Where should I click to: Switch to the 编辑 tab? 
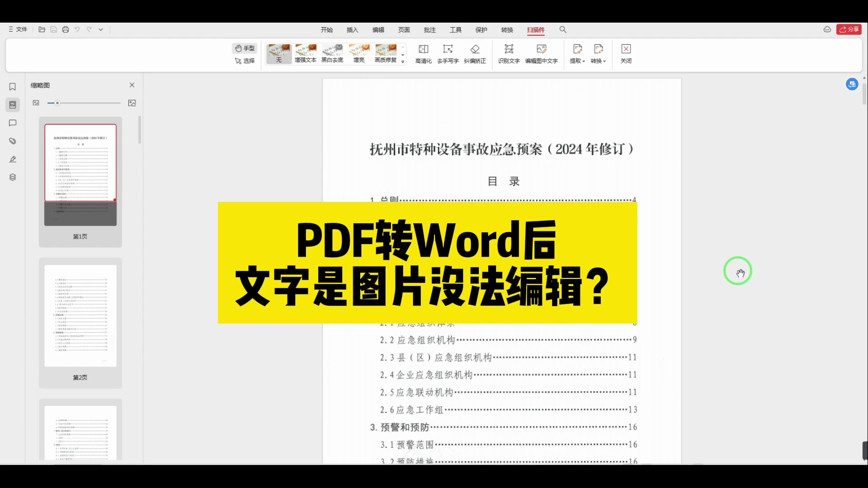(378, 30)
